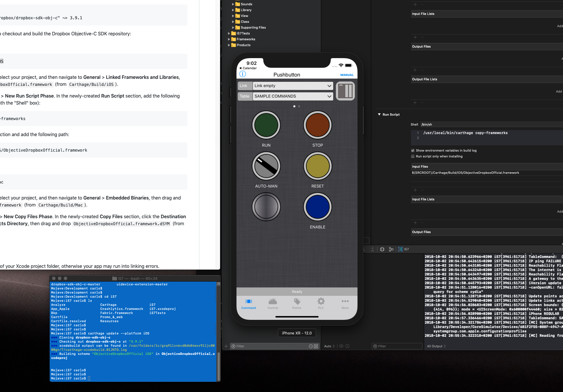Expand the Frameworks group
This screenshot has width=563, height=392.
(229, 39)
